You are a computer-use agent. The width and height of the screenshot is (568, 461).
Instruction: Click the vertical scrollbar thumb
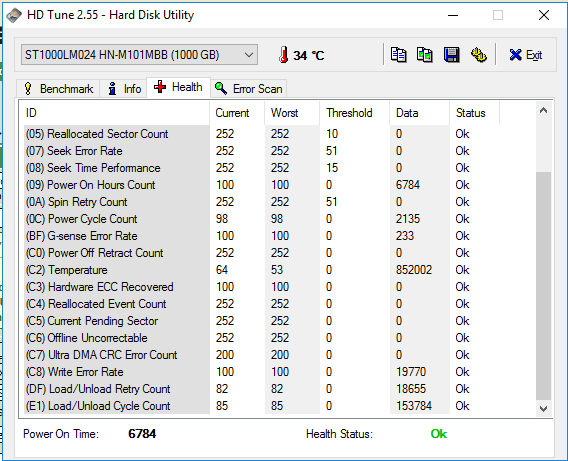click(543, 286)
